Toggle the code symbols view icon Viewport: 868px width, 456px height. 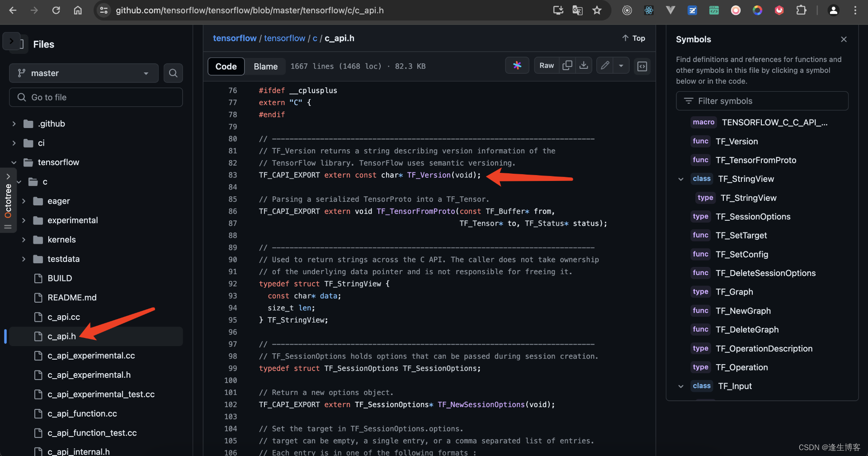pyautogui.click(x=642, y=66)
